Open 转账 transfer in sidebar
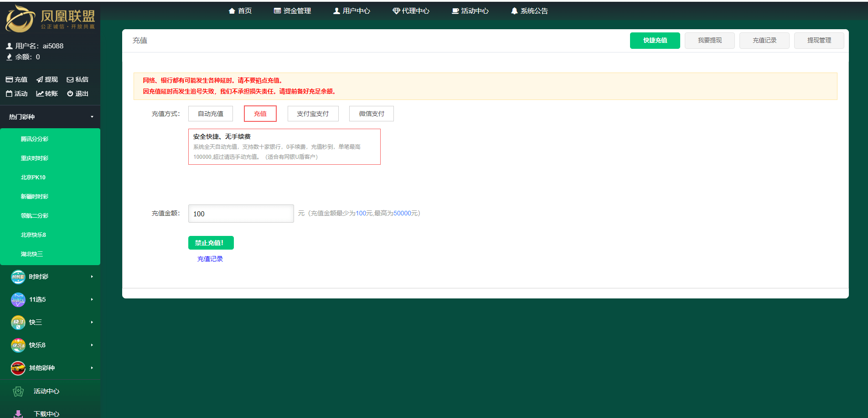Viewport: 868px width, 418px height. tap(47, 94)
